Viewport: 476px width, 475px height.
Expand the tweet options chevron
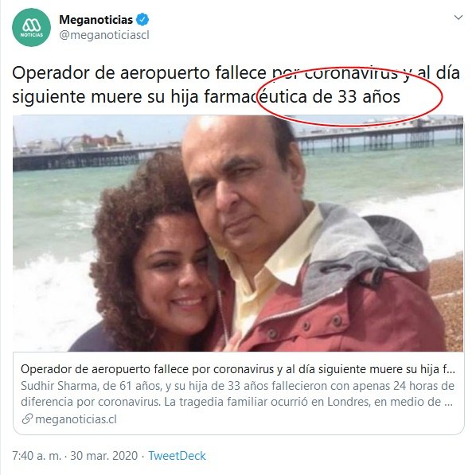tap(458, 18)
